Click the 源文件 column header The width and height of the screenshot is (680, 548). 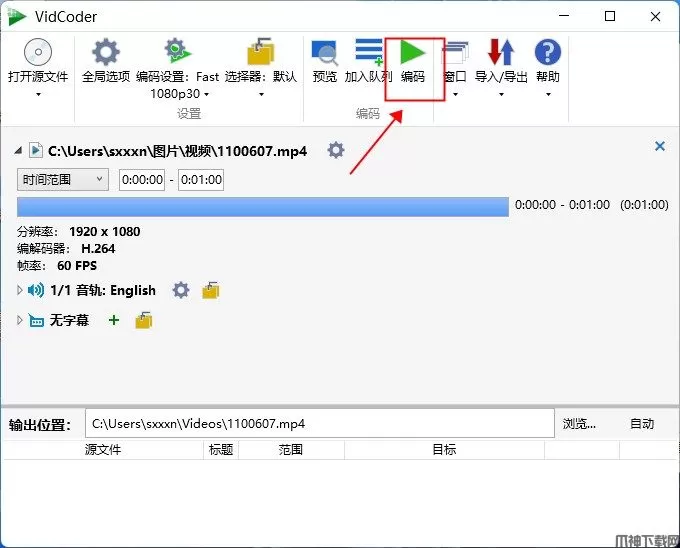103,450
